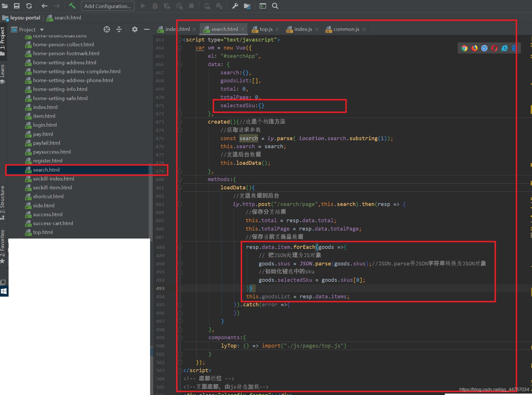
Task: Click the search.html breadcrumb
Action: (64, 18)
